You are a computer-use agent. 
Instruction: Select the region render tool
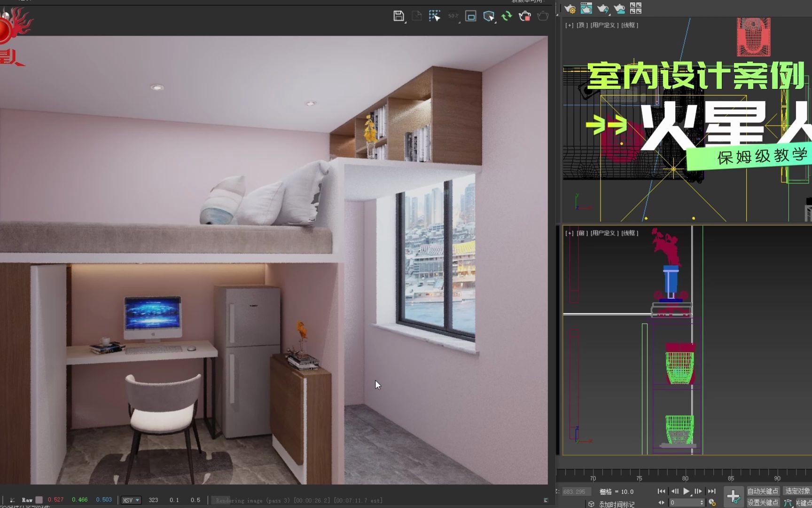point(435,16)
